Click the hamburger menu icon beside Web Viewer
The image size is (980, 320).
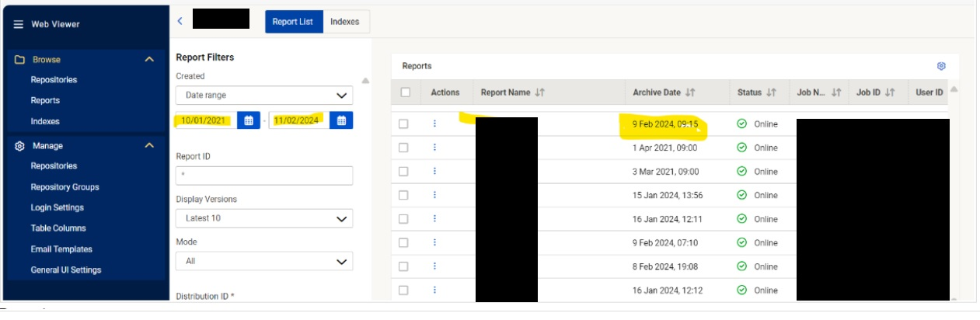pos(18,24)
